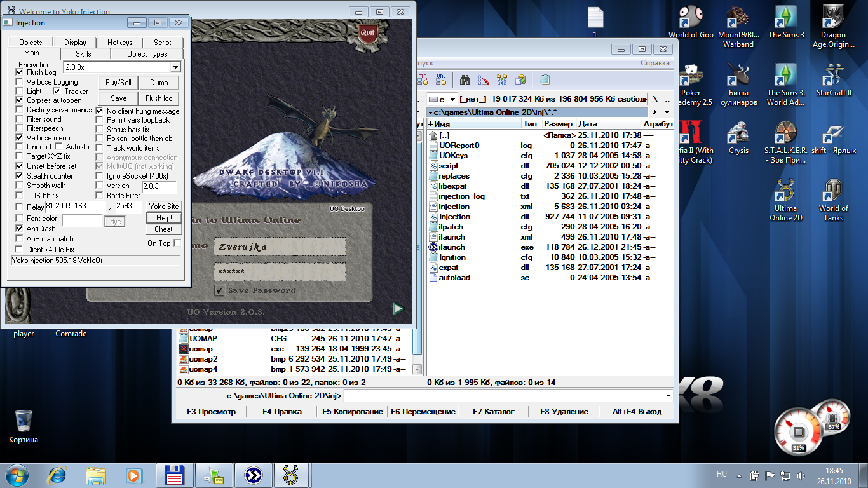This screenshot has height=488, width=868.
Task: Open the Hotkeys tab
Action: click(119, 43)
